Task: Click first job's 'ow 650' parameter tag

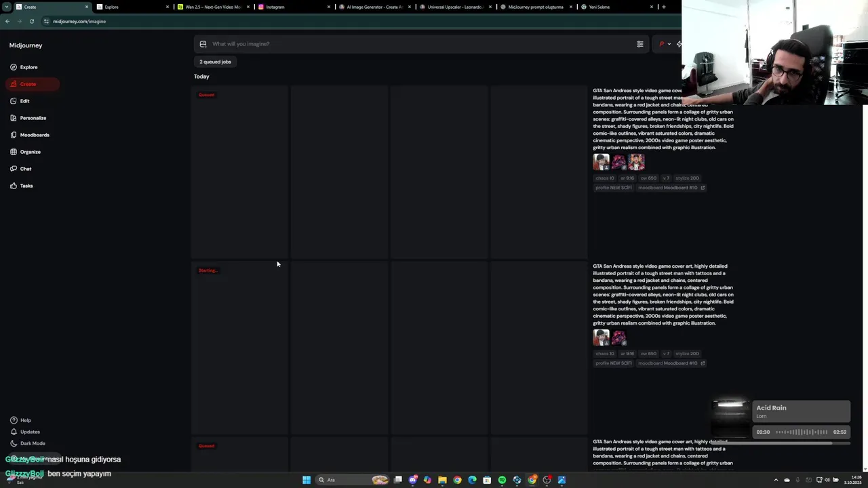Action: pyautogui.click(x=648, y=178)
